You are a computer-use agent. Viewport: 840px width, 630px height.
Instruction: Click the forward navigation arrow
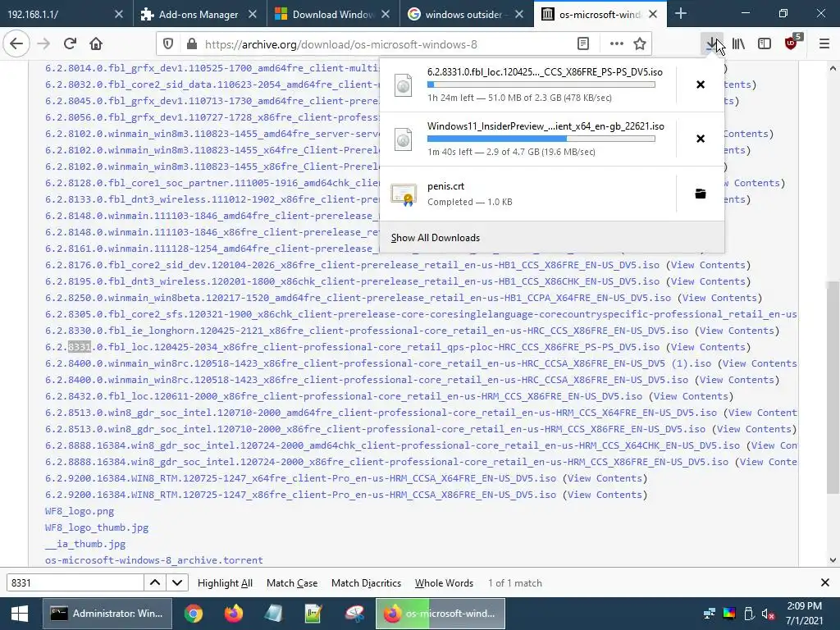[43, 44]
